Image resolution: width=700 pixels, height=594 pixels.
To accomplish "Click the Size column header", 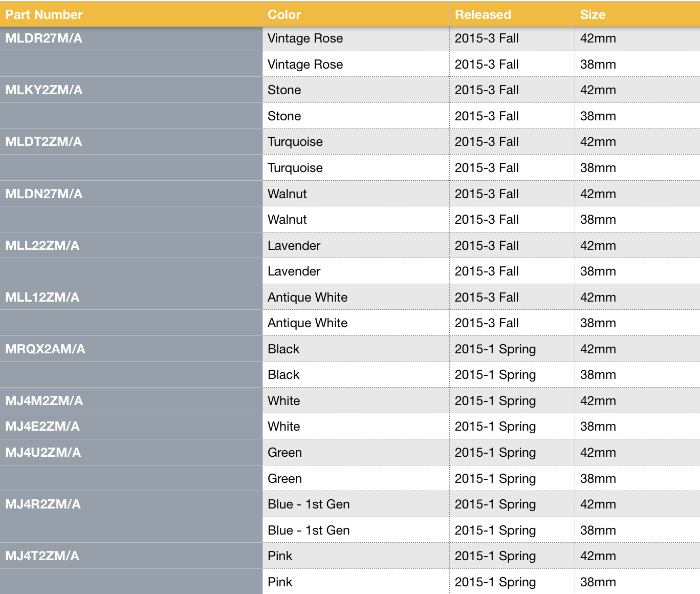I will 593,14.
